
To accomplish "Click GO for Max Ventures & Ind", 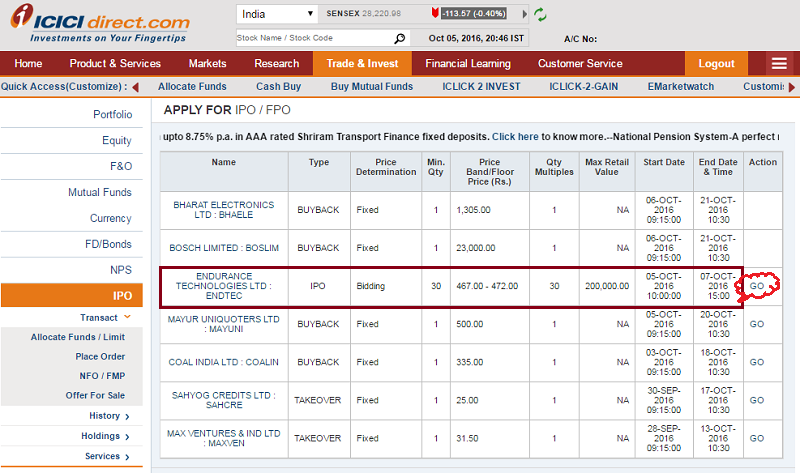I will [x=757, y=438].
